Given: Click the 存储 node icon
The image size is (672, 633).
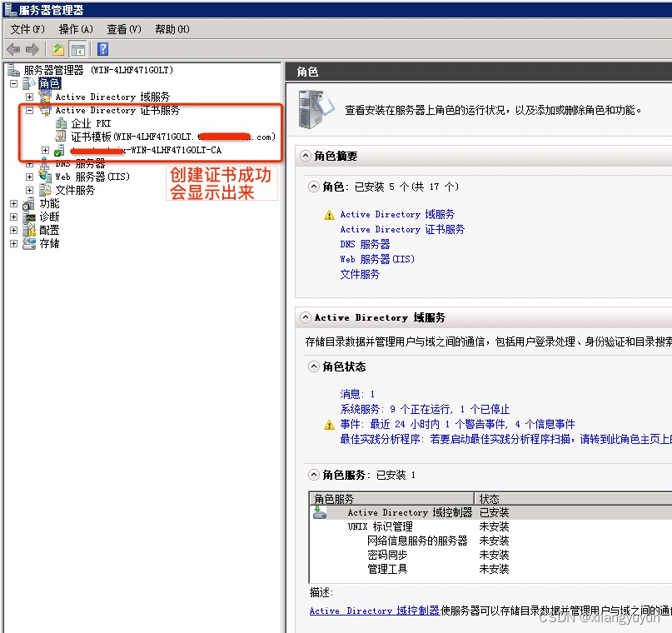Looking at the screenshot, I should pos(29,243).
